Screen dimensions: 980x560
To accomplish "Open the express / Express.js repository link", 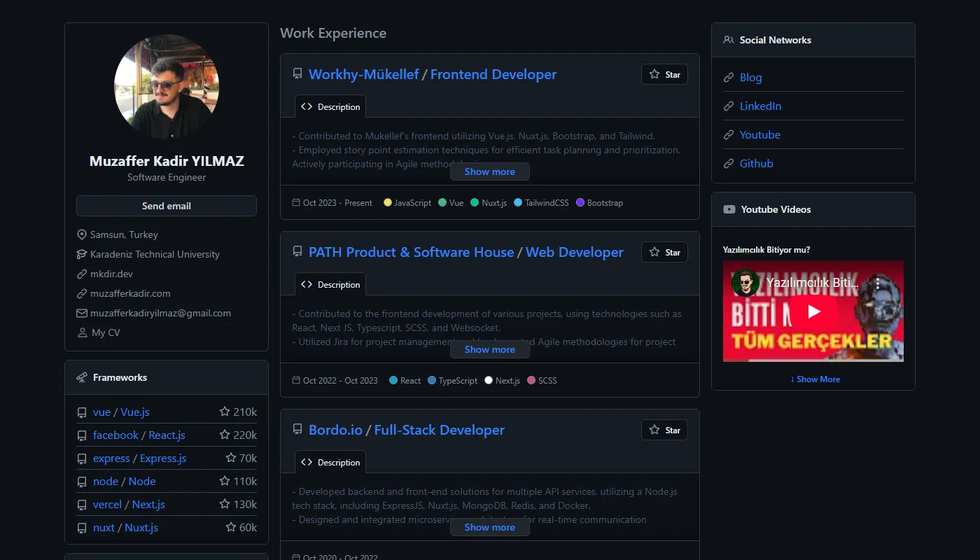I will 140,458.
